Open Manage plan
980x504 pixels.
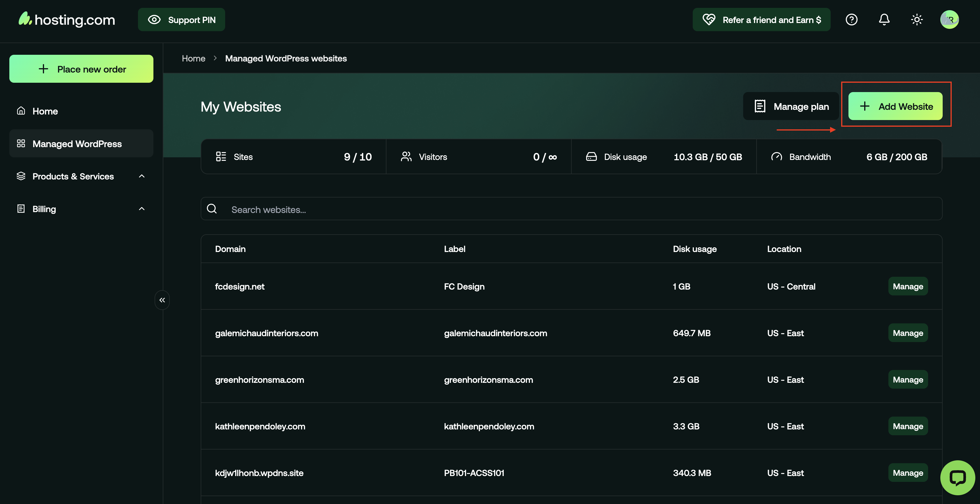pyautogui.click(x=791, y=106)
